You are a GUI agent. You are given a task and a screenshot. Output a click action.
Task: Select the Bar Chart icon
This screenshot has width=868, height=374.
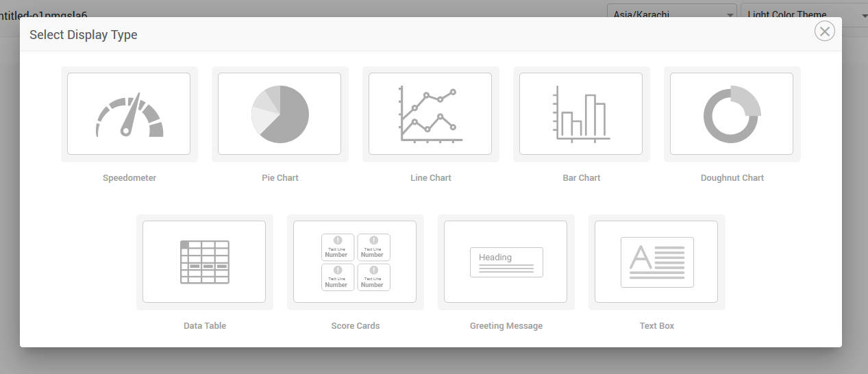click(581, 114)
